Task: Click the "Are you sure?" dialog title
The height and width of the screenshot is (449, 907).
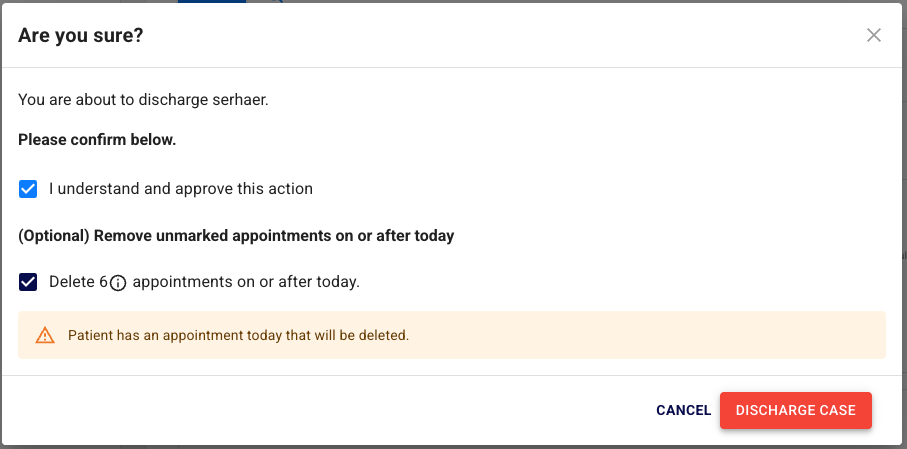Action: coord(80,35)
